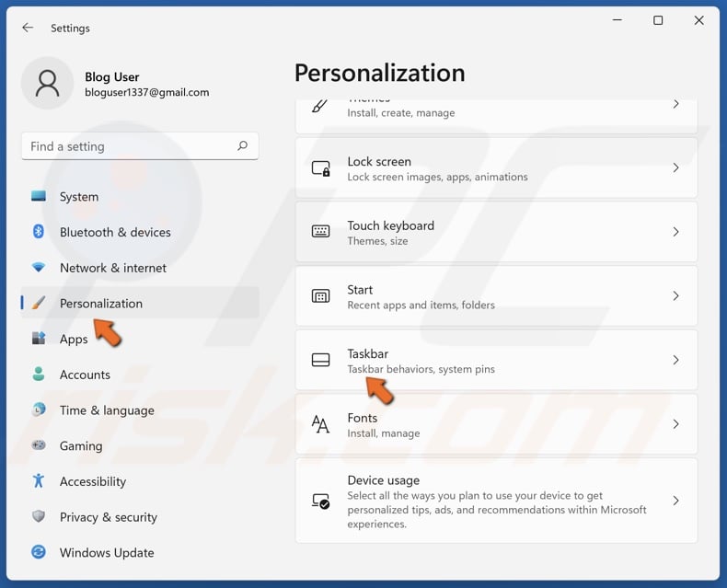Click the Device usage icon
Screen dimensions: 727x588
click(x=321, y=501)
